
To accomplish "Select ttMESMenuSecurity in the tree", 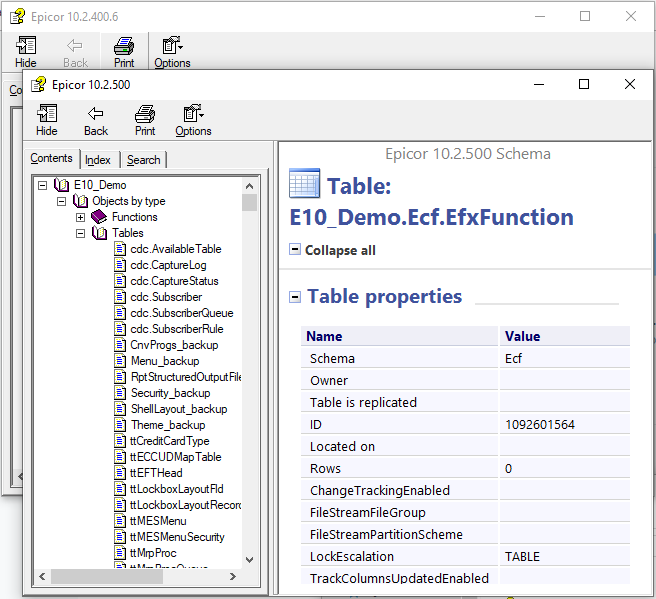I will 177,537.
